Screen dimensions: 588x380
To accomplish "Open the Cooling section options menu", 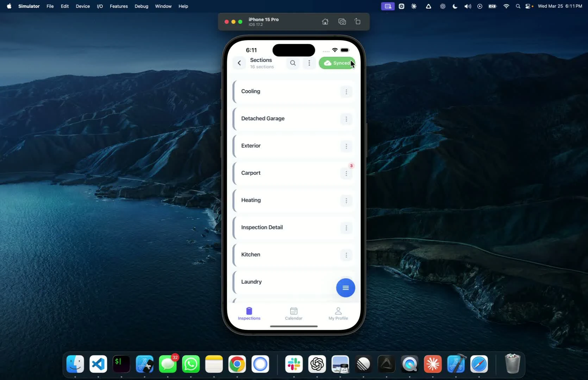I will (346, 92).
